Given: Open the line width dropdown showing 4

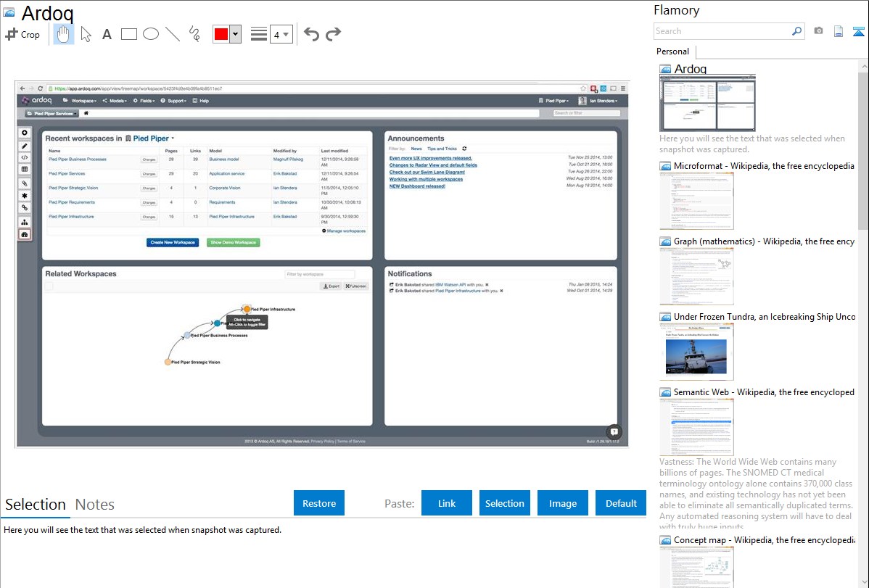Looking at the screenshot, I should pyautogui.click(x=281, y=34).
